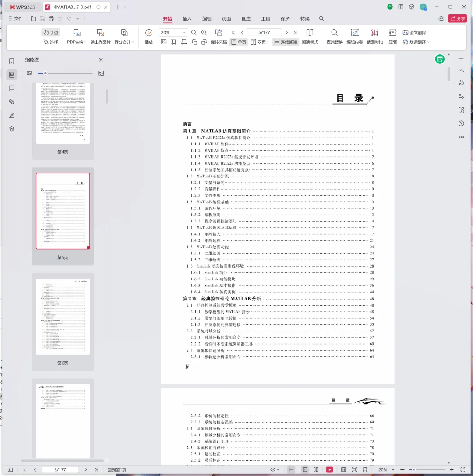Screen dimensions: 473x476
Task: Switch to the 转换 tab
Action: [305, 18]
